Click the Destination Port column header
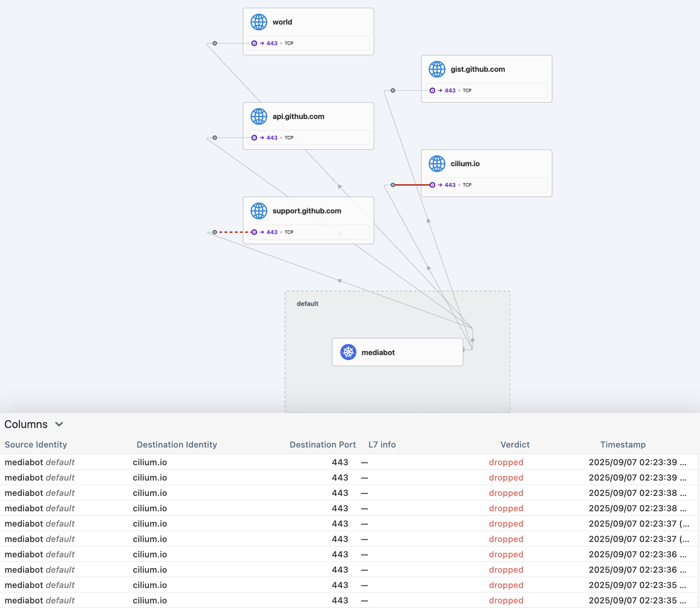 323,444
